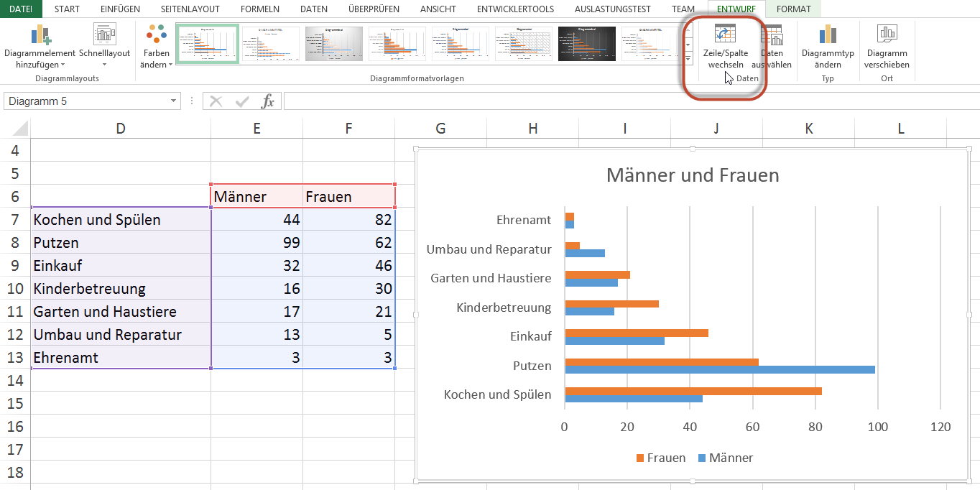
Task: Click the select-all corner triangle of the sheet
Action: 20,129
